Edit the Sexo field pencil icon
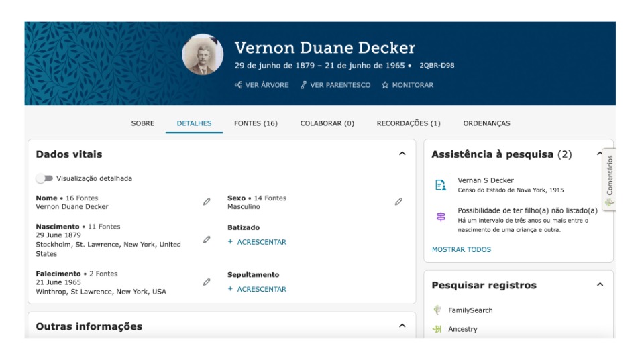Screen dimensions: 644x362 pyautogui.click(x=398, y=202)
